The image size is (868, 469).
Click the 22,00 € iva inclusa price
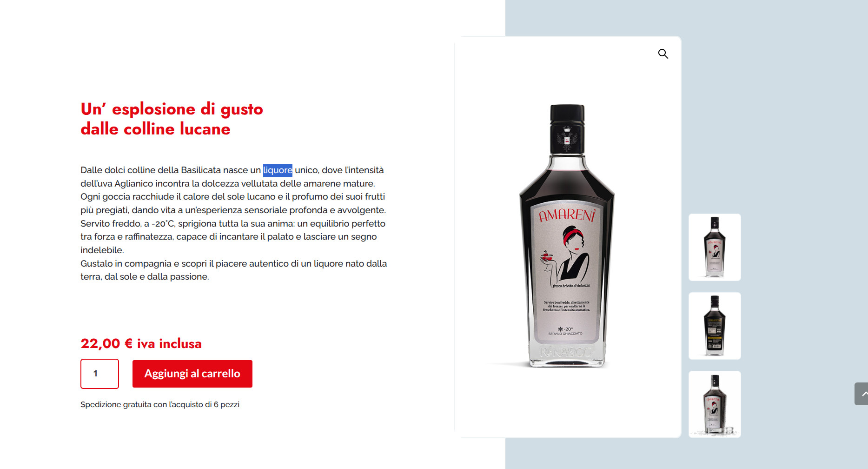pos(141,343)
